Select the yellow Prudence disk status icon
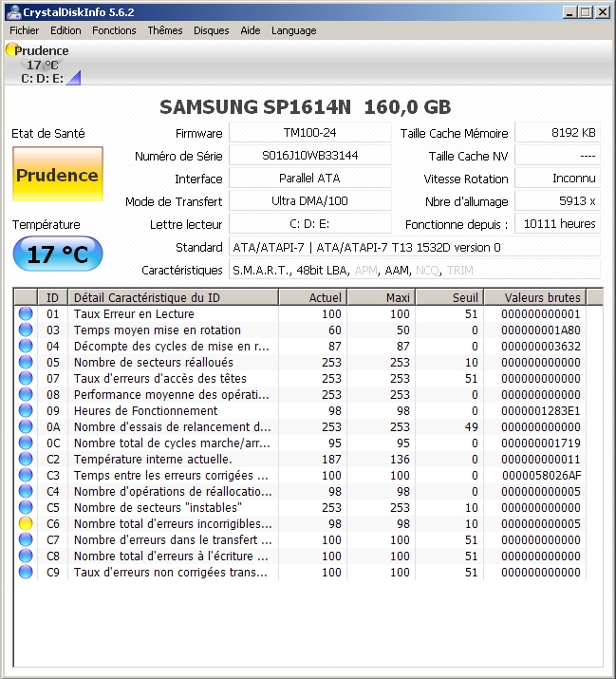The width and height of the screenshot is (616, 679). [x=11, y=49]
